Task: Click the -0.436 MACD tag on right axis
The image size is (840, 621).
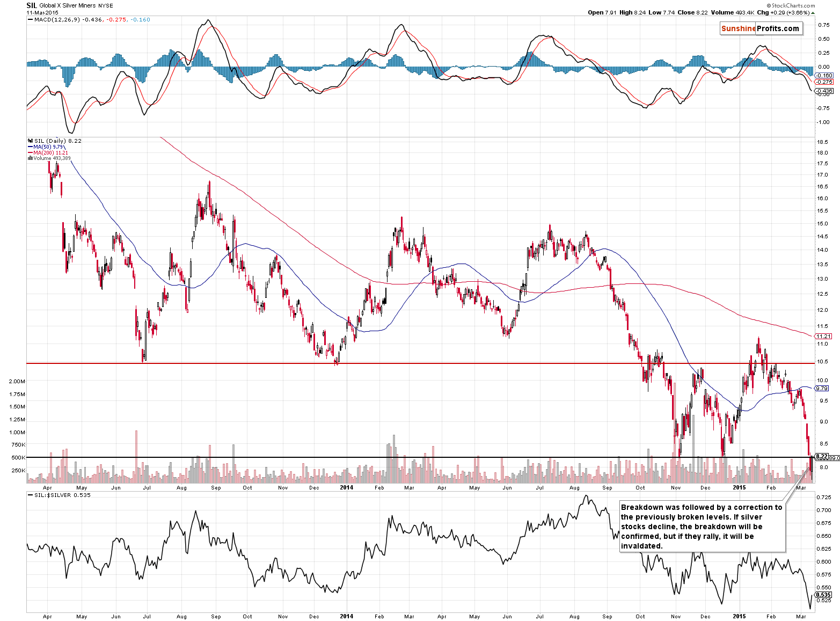Action: (x=824, y=91)
